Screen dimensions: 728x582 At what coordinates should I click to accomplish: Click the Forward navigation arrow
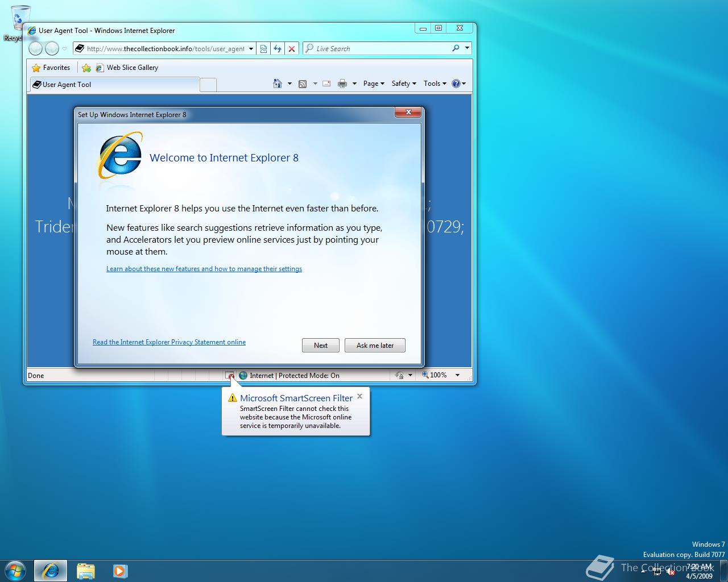click(52, 49)
